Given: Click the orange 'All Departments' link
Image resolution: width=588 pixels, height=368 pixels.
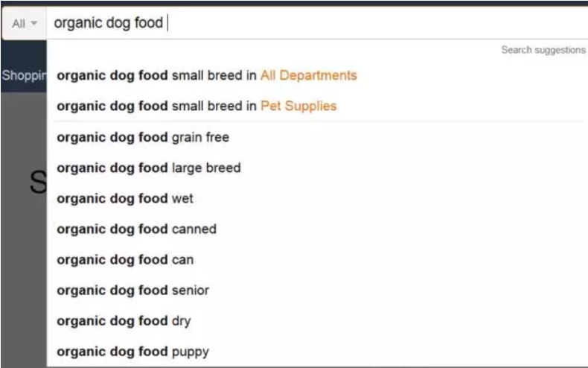Looking at the screenshot, I should (308, 75).
